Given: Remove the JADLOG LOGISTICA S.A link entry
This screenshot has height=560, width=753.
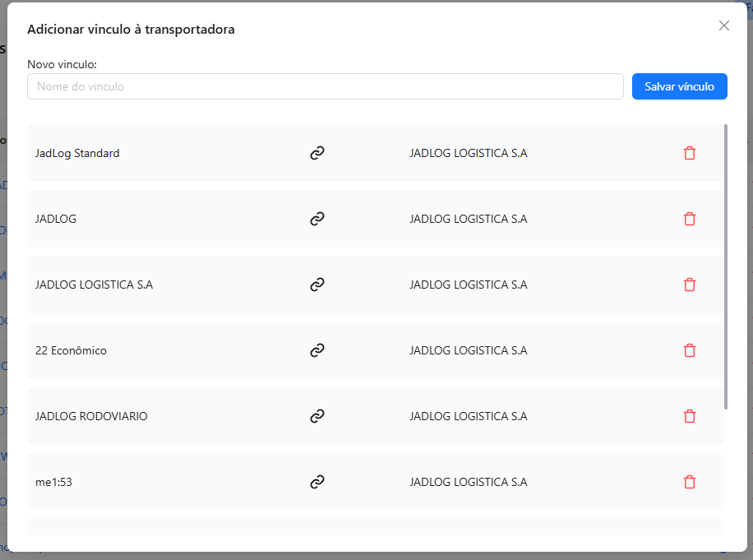Looking at the screenshot, I should point(690,285).
